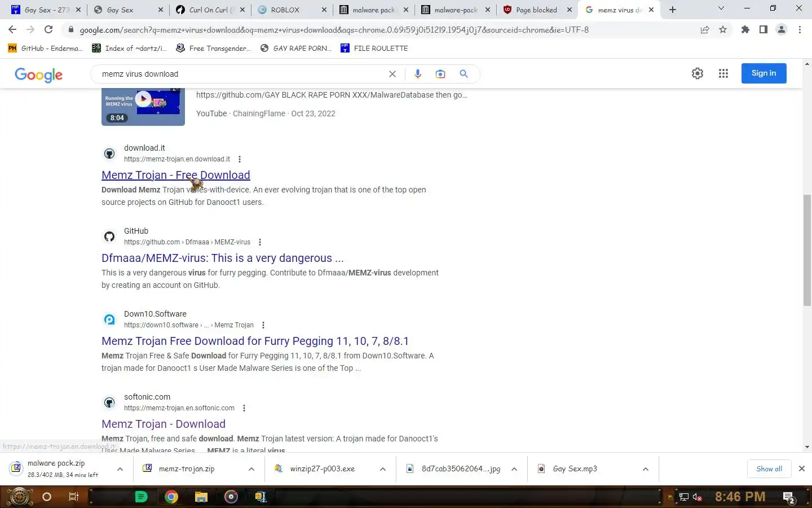The image size is (812, 508).
Task: Open the Chrome three-dot menu
Action: click(800, 30)
